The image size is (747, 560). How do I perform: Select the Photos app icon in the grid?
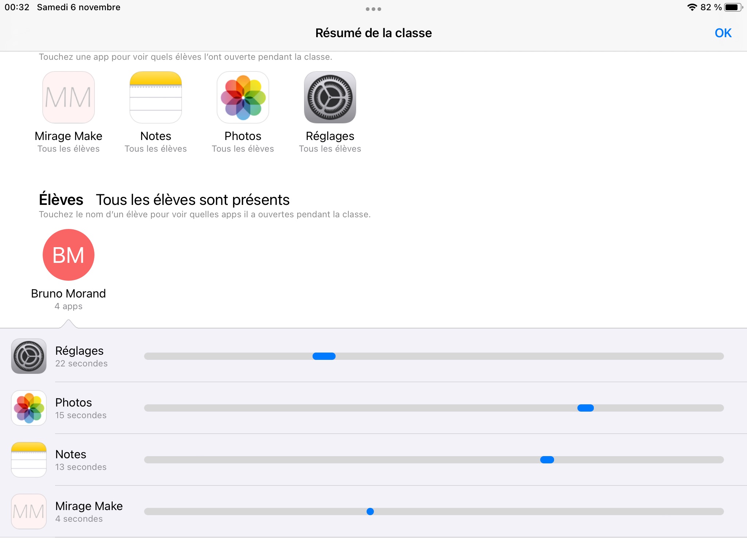[243, 97]
